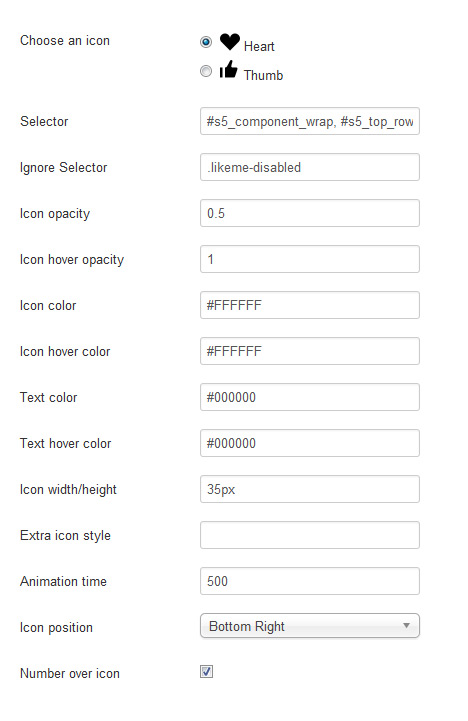468x721 pixels.
Task: Click the thumbs-up icon
Action: (228, 69)
